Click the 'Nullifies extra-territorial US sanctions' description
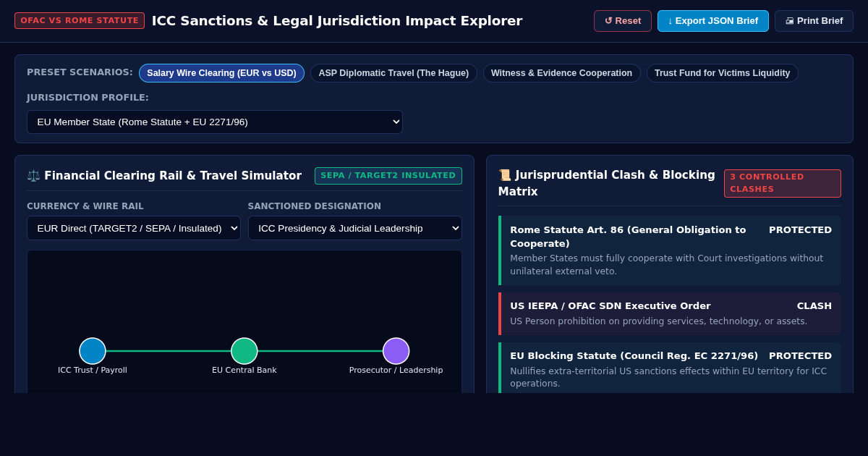This screenshot has width=868, height=456. [668, 377]
